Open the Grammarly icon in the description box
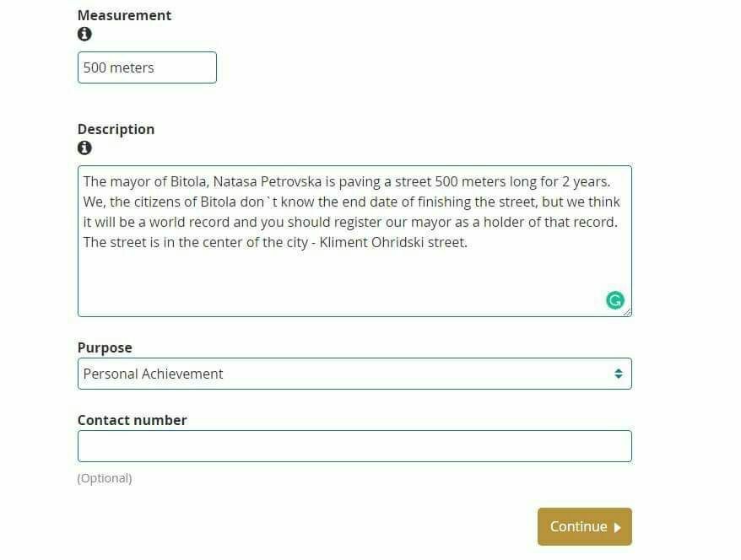Screen dimensions: 741x560 click(x=614, y=300)
